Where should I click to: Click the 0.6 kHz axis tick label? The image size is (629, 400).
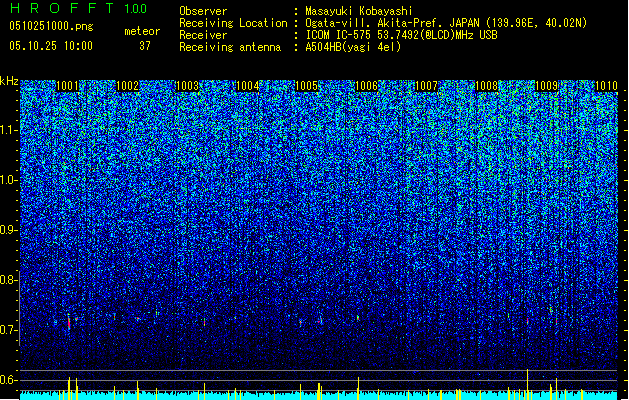(9, 380)
